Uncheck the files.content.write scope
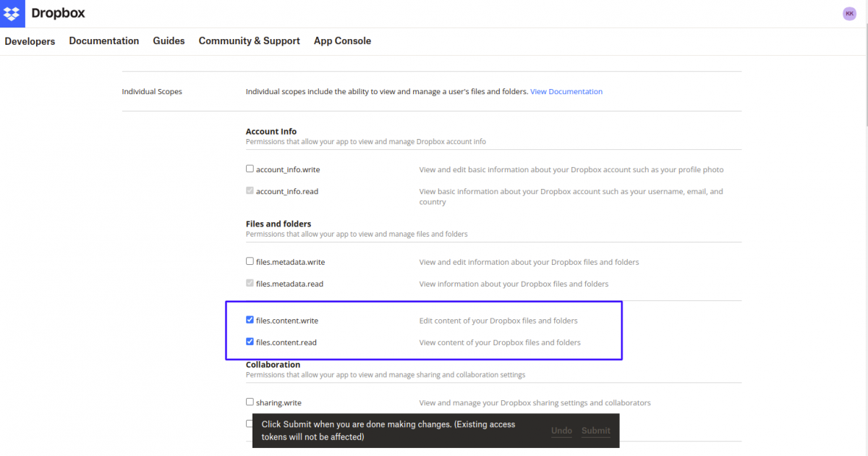 click(x=250, y=320)
